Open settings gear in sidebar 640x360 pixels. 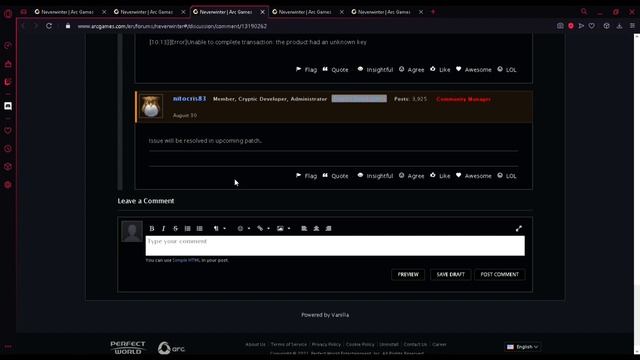[x=8, y=185]
